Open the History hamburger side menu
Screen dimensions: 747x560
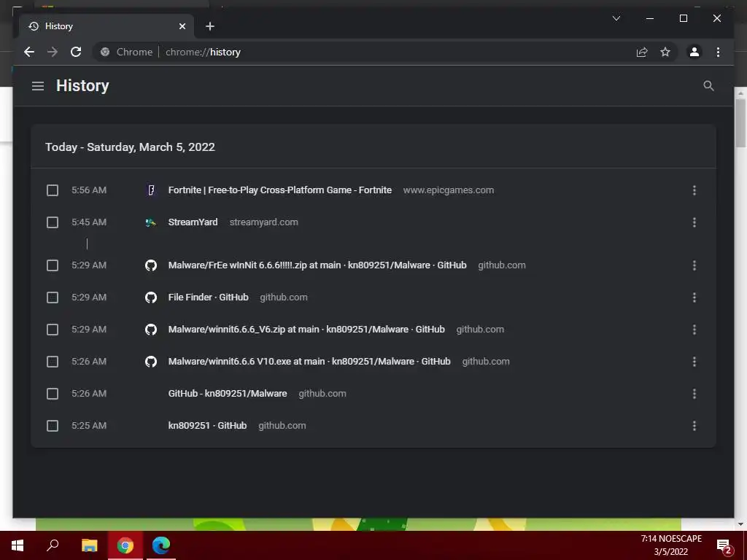[x=38, y=86]
